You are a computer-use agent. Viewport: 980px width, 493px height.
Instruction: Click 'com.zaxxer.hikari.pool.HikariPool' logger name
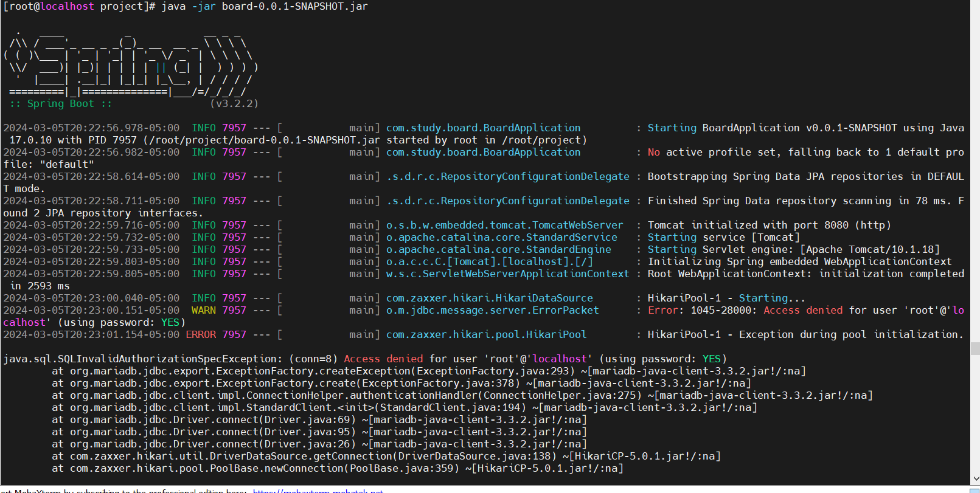(487, 335)
